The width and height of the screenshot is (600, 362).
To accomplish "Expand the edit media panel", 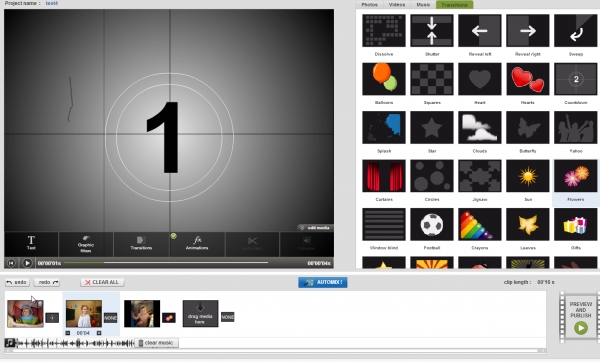I will pos(315,228).
